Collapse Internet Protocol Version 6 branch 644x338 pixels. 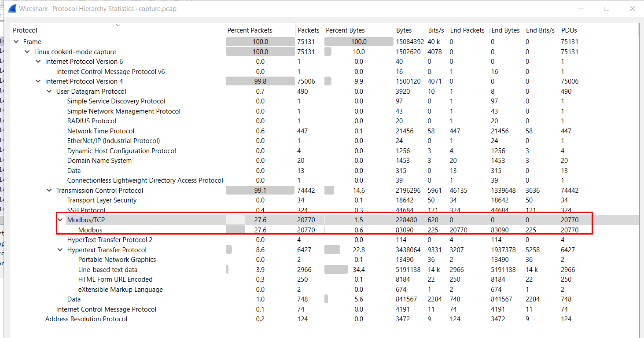38,62
